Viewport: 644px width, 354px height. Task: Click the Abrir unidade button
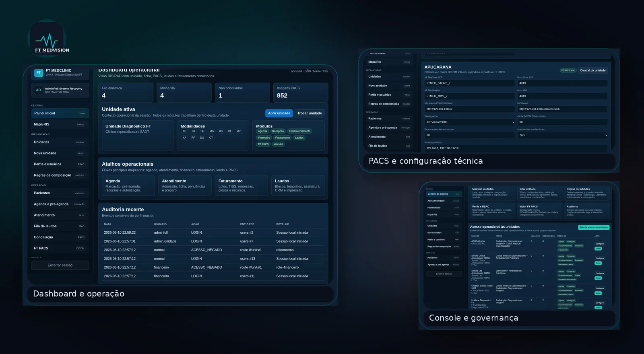(x=279, y=113)
